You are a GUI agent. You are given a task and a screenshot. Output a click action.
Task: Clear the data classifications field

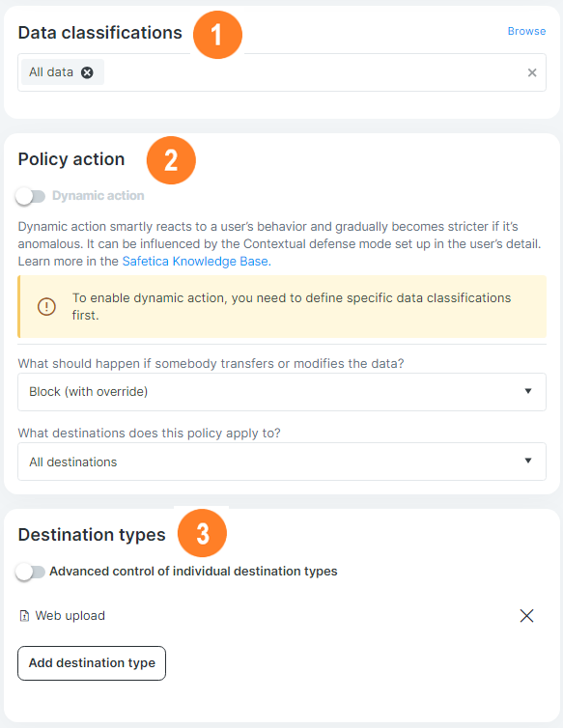[x=532, y=72]
